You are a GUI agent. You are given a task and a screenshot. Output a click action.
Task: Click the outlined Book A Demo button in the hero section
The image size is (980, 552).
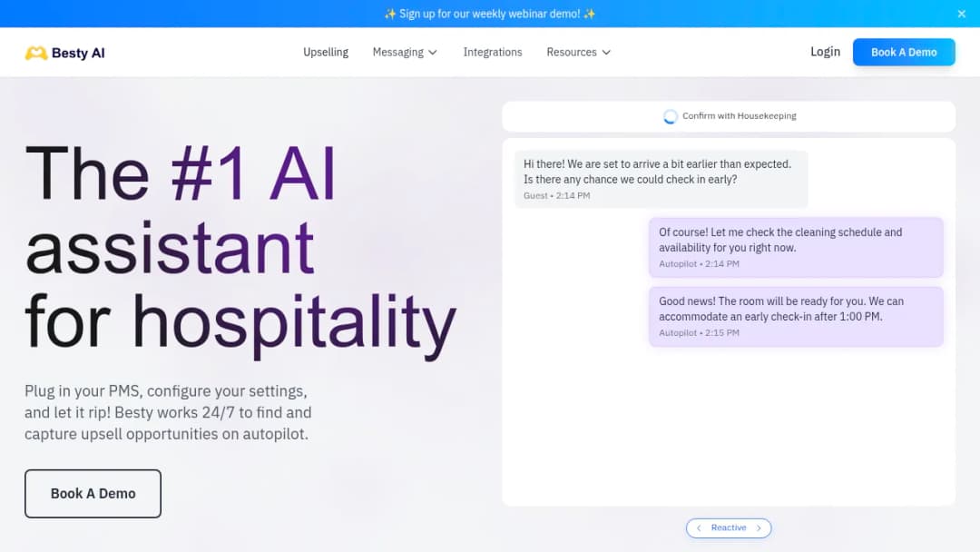[93, 493]
